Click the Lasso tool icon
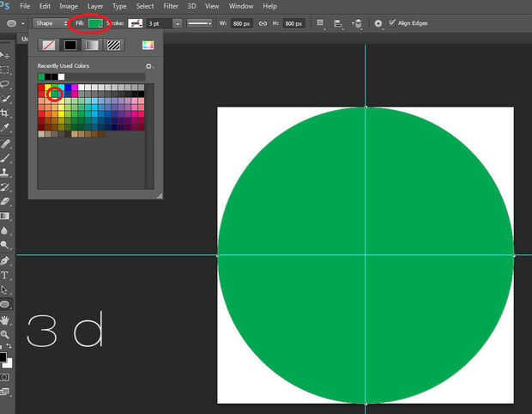Screen dimensions: 532x414 pos(5,83)
